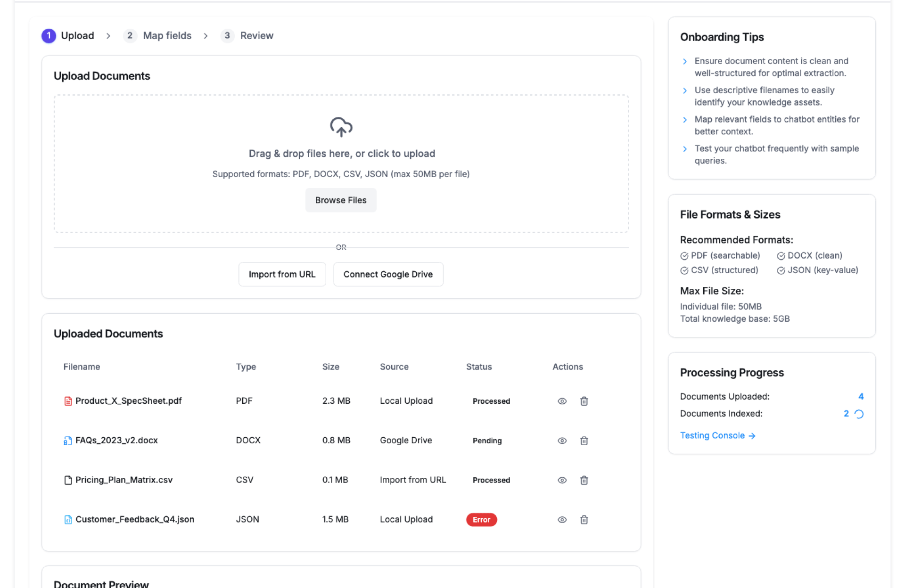Remove Pricing_Plan_Matrix.csv via trash icon
This screenshot has width=905, height=588.
pos(584,480)
